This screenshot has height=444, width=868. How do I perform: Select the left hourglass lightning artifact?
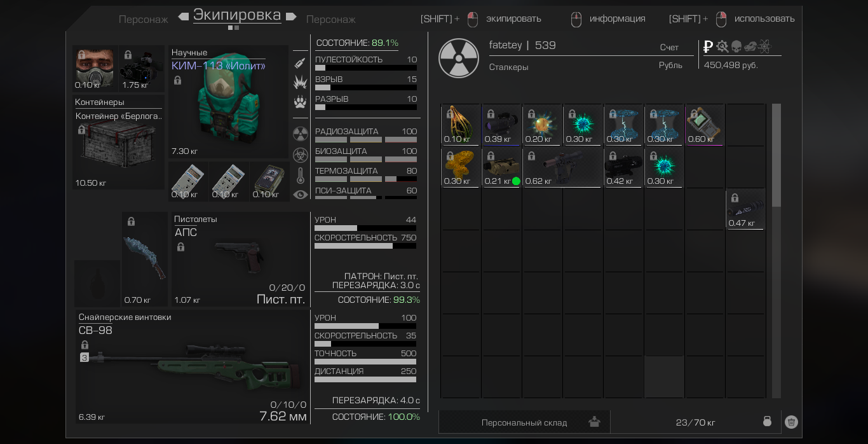coord(623,125)
